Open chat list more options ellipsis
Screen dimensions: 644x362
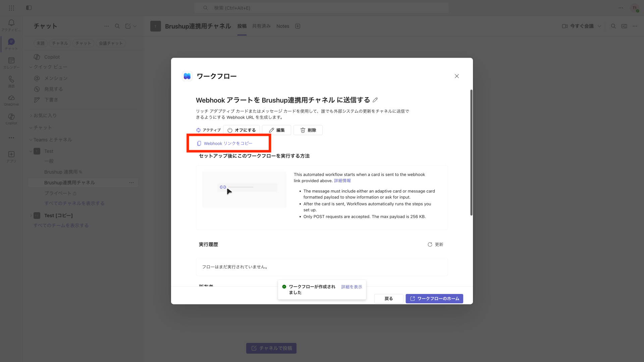[x=107, y=26]
